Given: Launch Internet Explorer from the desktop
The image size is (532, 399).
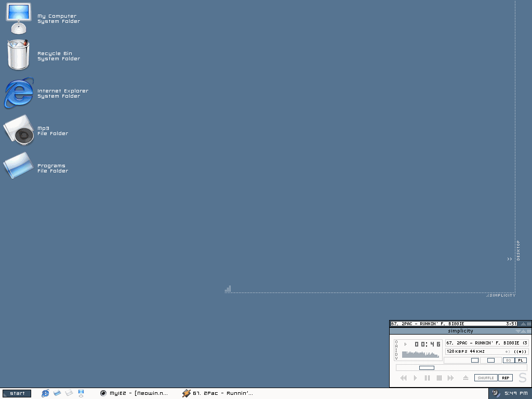Looking at the screenshot, I should pos(19,93).
